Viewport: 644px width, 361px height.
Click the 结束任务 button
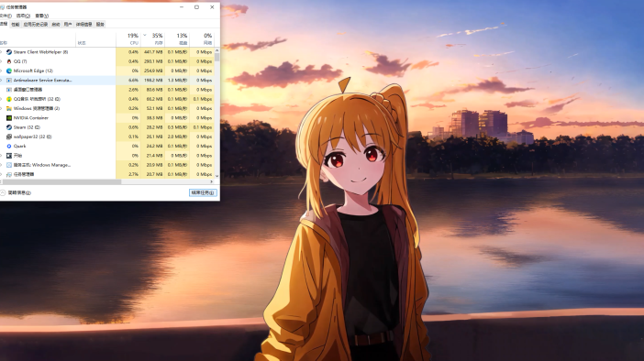click(x=203, y=192)
